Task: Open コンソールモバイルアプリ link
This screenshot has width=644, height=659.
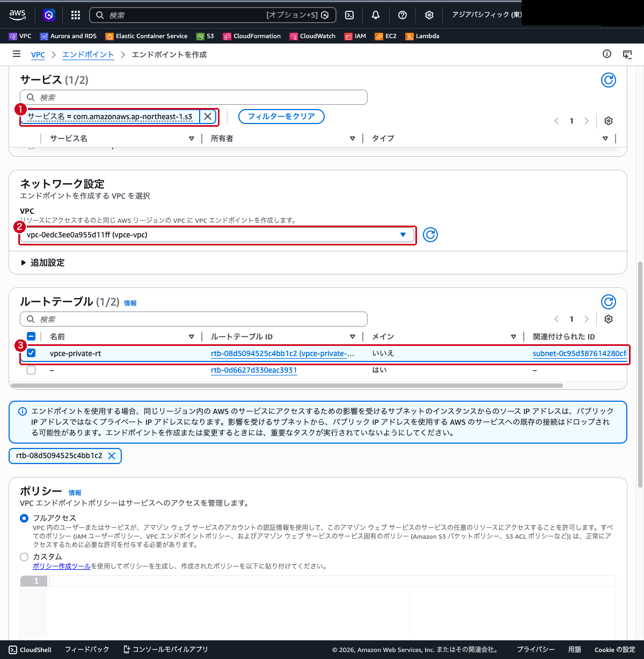Action: click(x=165, y=649)
